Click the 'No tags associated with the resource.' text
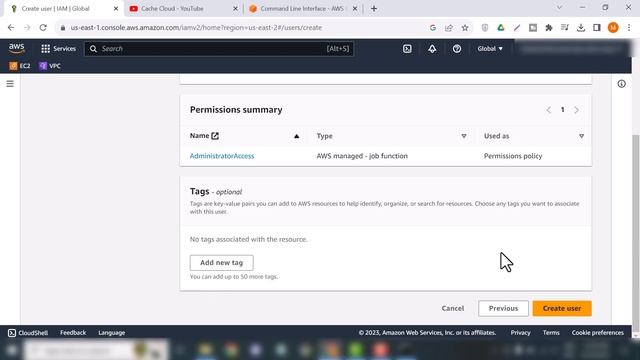The width and height of the screenshot is (640, 360). 249,239
